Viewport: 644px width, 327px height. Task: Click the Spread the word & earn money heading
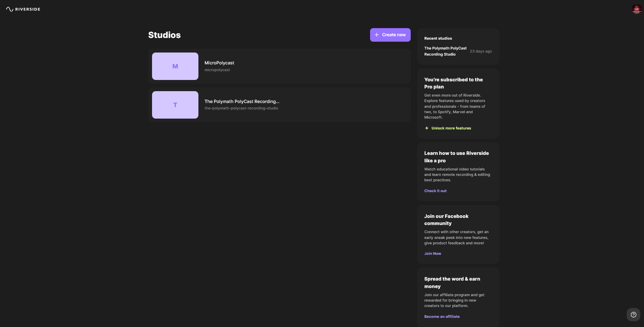click(452, 283)
